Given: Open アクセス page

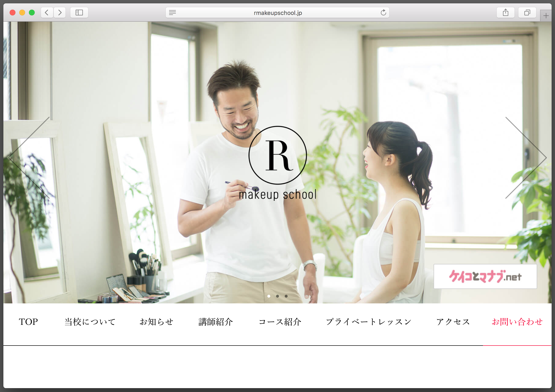Looking at the screenshot, I should [x=453, y=322].
